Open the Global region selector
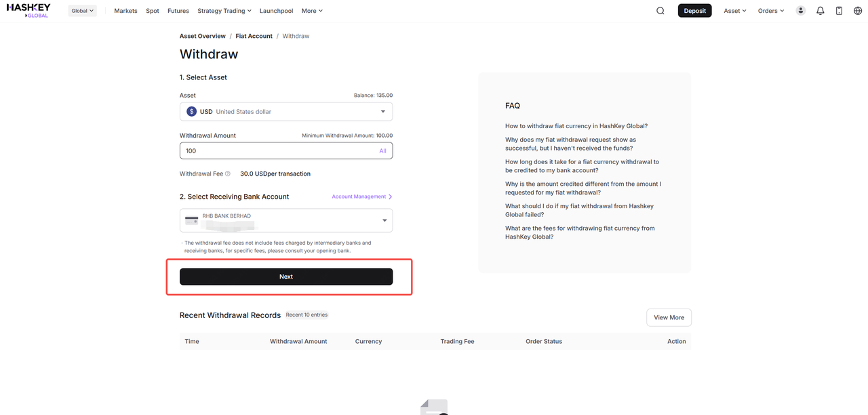868x415 pixels. click(x=83, y=11)
